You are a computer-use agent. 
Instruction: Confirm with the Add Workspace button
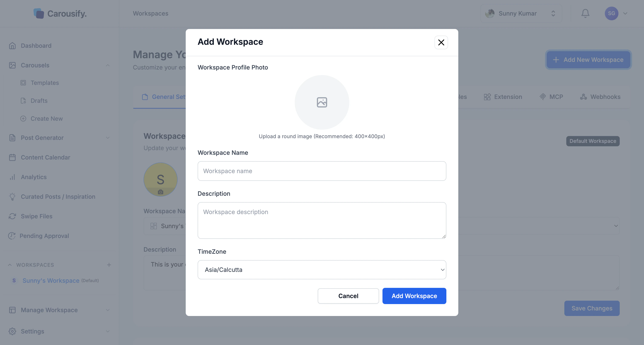coord(414,296)
